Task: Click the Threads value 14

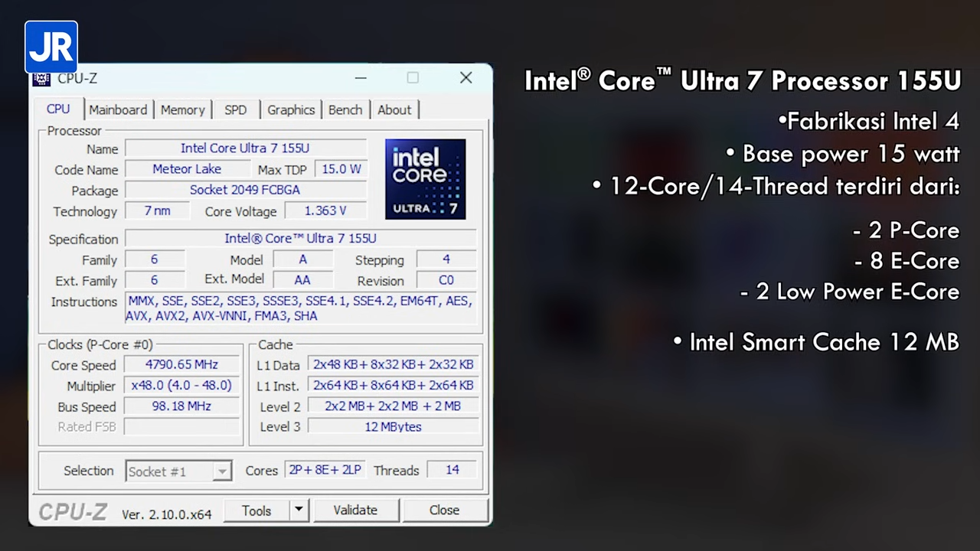Action: (x=452, y=470)
